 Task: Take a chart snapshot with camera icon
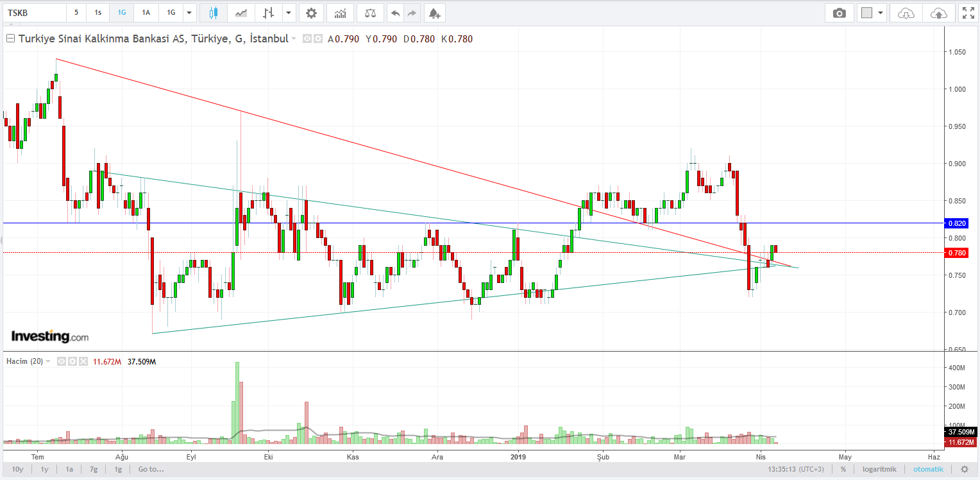[x=839, y=13]
